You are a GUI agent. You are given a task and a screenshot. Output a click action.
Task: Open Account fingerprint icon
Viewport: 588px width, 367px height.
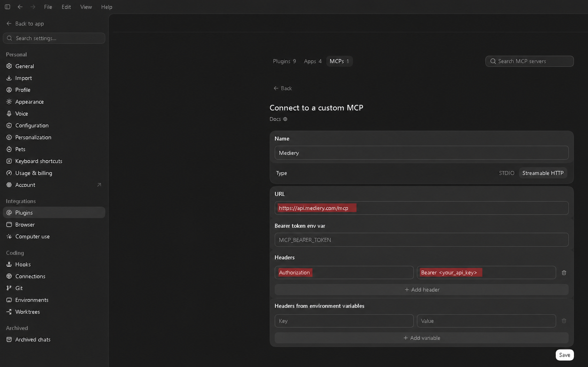pyautogui.click(x=9, y=185)
